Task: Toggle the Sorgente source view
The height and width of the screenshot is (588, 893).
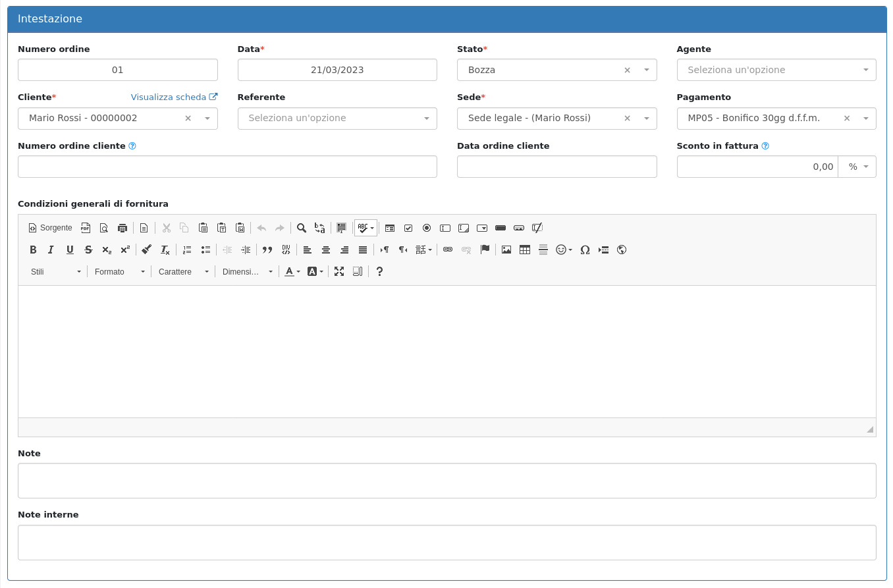Action: pos(50,228)
